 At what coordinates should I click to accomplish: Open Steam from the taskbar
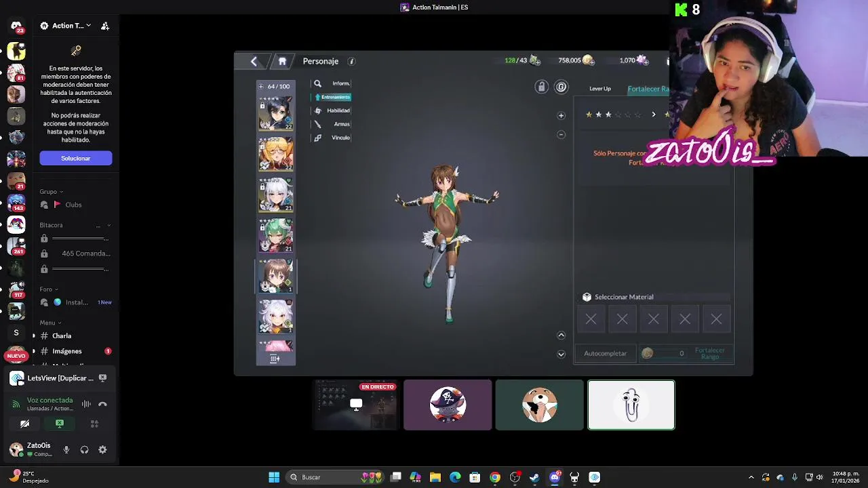[x=534, y=477]
